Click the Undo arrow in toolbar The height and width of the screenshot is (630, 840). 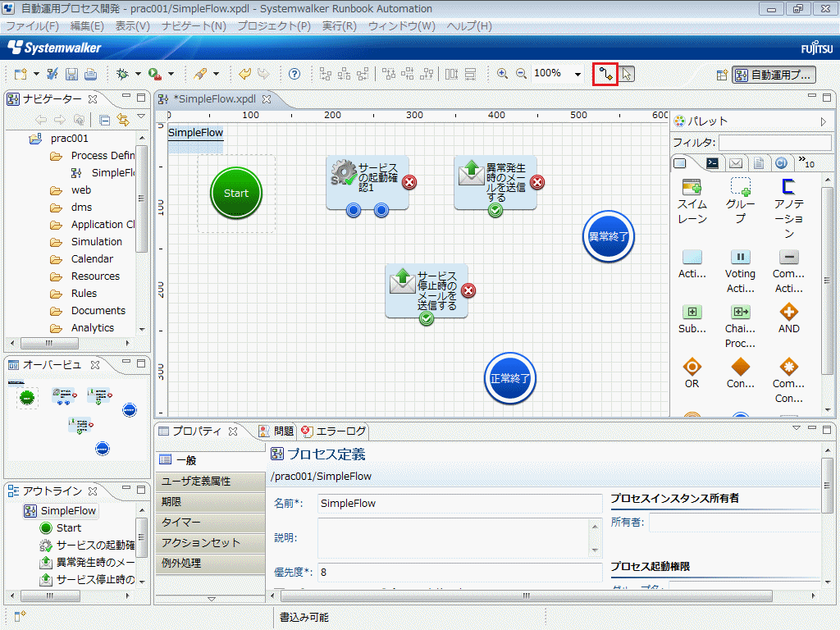(x=244, y=74)
